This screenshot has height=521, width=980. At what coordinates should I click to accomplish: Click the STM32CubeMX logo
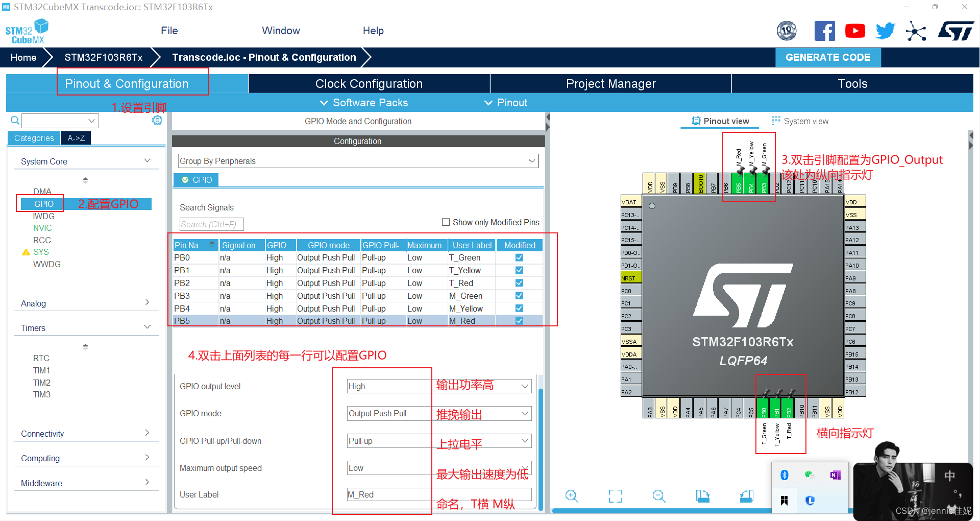coord(27,32)
